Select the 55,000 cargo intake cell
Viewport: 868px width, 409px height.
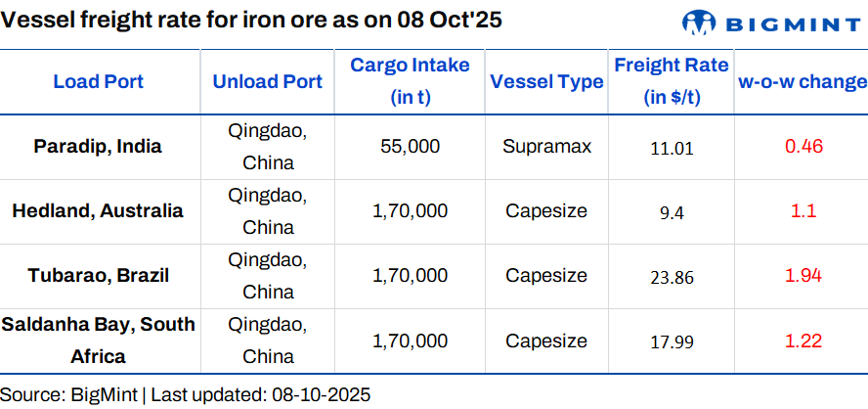tap(410, 147)
